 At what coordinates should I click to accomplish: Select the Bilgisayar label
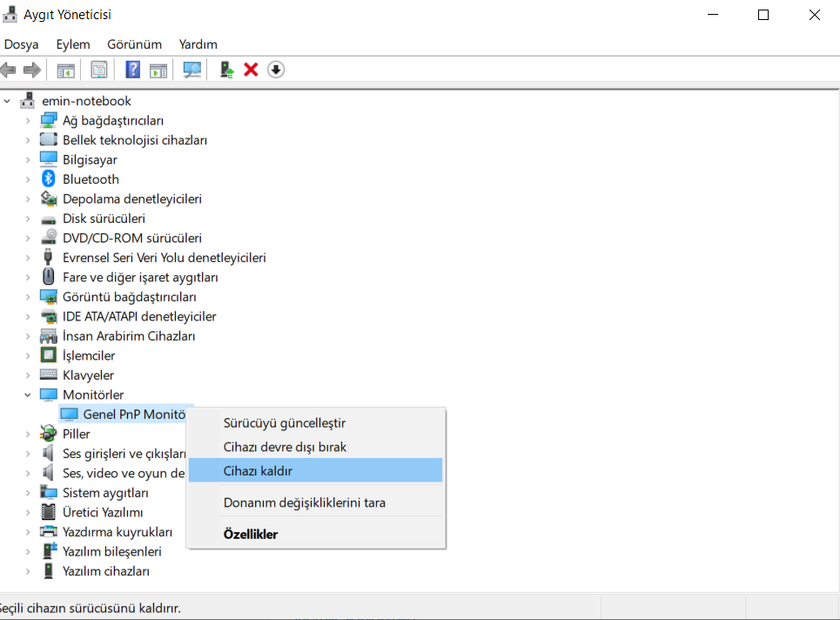[90, 159]
